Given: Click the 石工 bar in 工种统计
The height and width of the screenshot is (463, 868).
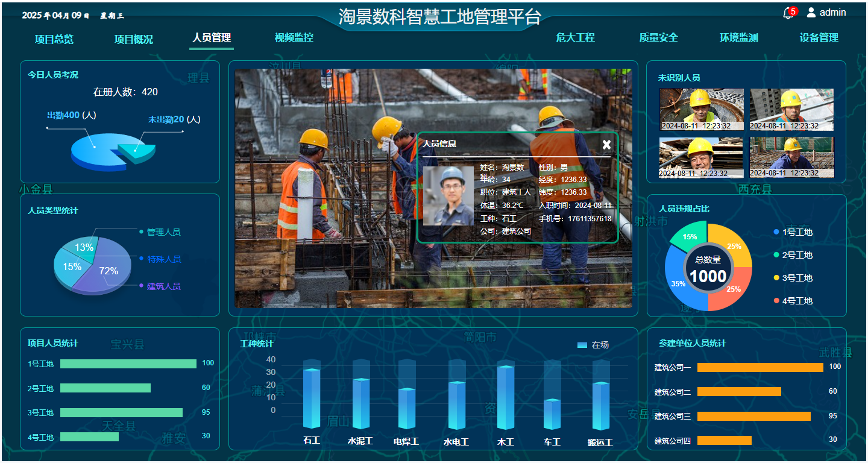Looking at the screenshot, I should (x=312, y=398).
